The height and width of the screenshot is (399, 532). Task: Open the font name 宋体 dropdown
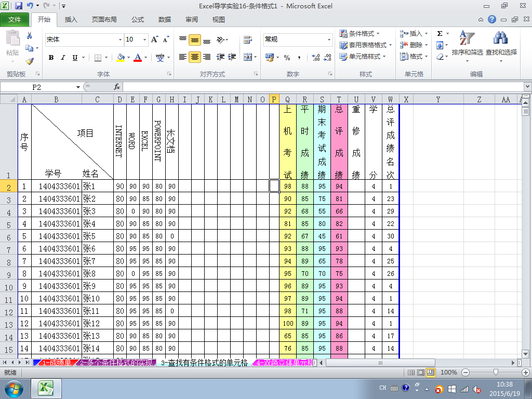coord(120,39)
